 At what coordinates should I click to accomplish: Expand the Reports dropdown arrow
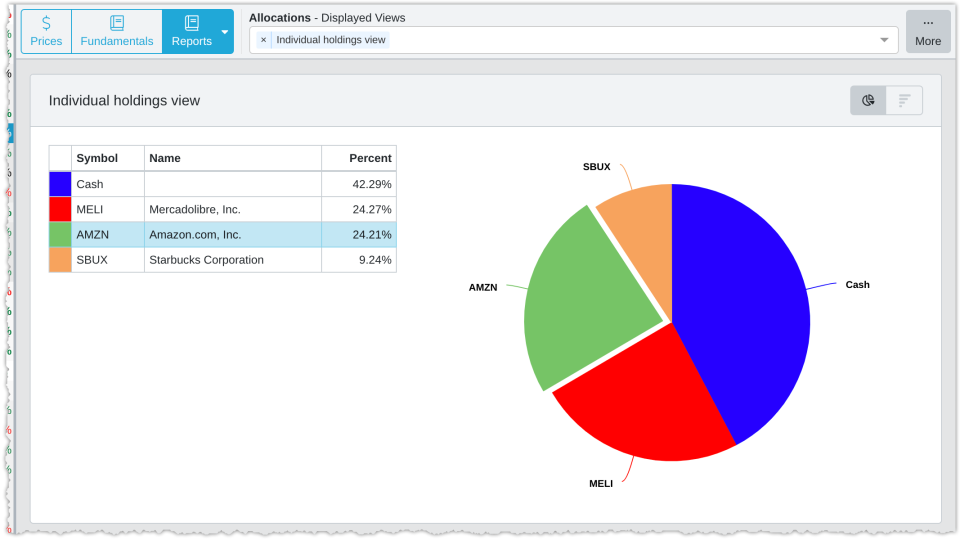tap(225, 32)
